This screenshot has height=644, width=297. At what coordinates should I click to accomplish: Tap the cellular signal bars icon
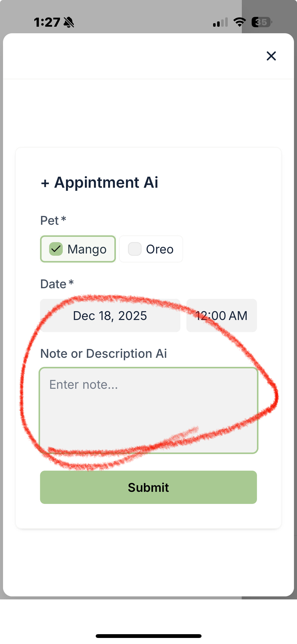[x=220, y=22]
